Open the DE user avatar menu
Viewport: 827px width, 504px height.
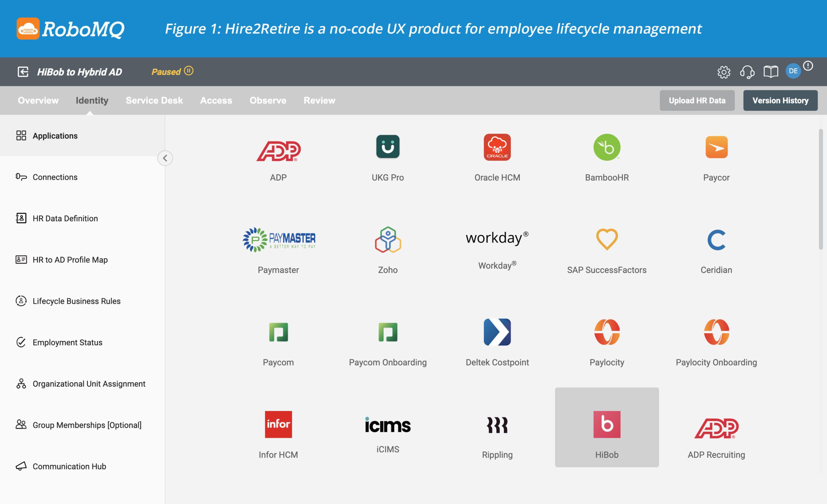pos(793,71)
